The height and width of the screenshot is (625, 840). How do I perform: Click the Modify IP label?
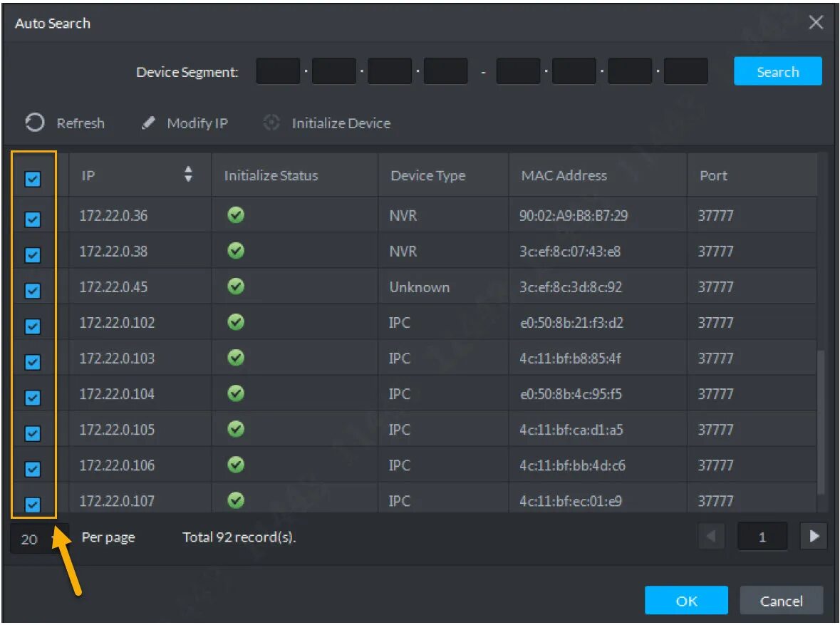pyautogui.click(x=197, y=123)
